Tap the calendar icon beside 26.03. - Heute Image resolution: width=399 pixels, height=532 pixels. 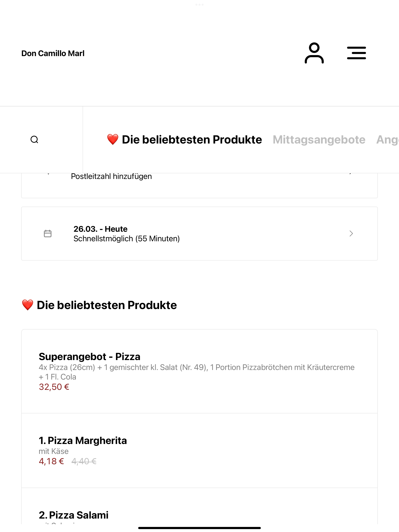click(x=48, y=233)
